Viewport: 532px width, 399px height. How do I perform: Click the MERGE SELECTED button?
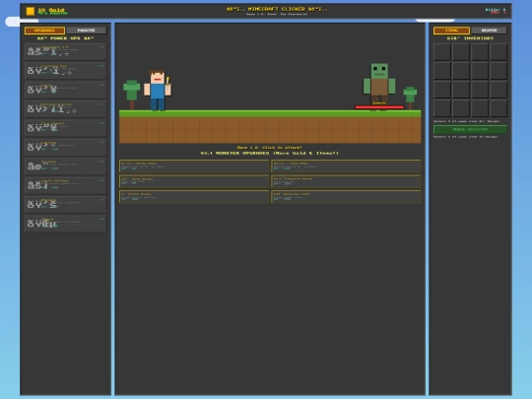(x=470, y=129)
